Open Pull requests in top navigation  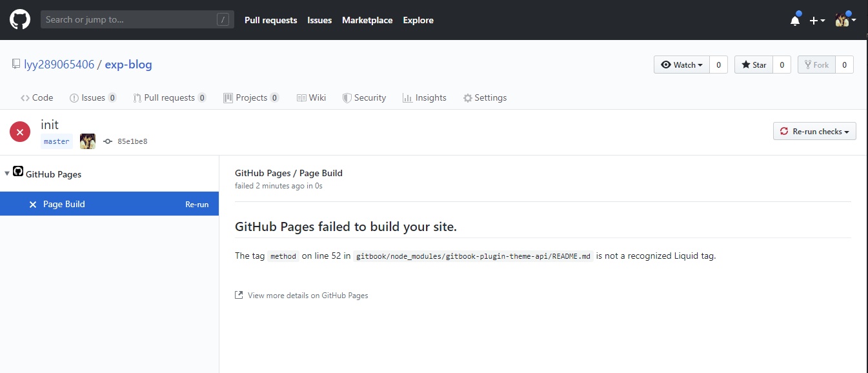point(270,20)
